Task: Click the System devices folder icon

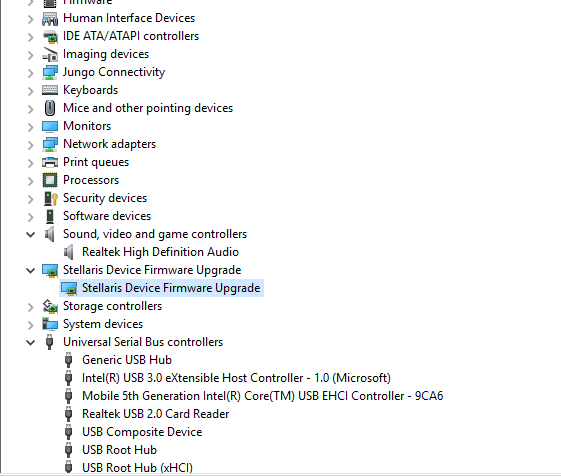Action: pos(50,324)
